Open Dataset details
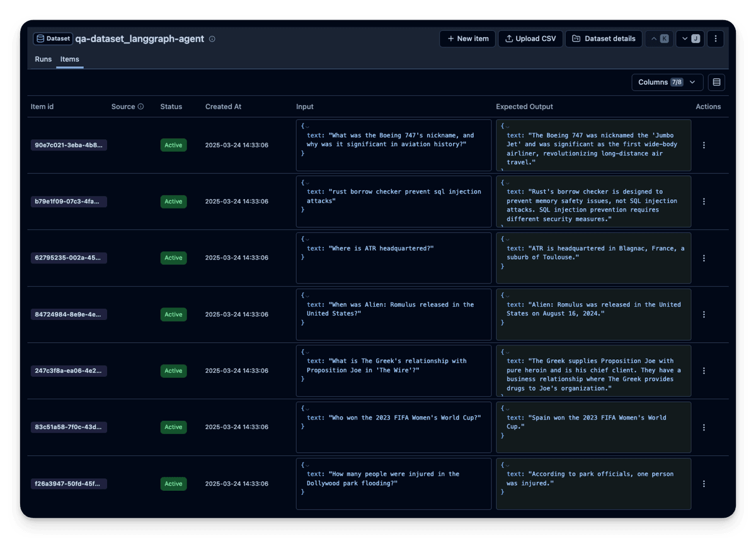The width and height of the screenshot is (756, 538). (604, 39)
